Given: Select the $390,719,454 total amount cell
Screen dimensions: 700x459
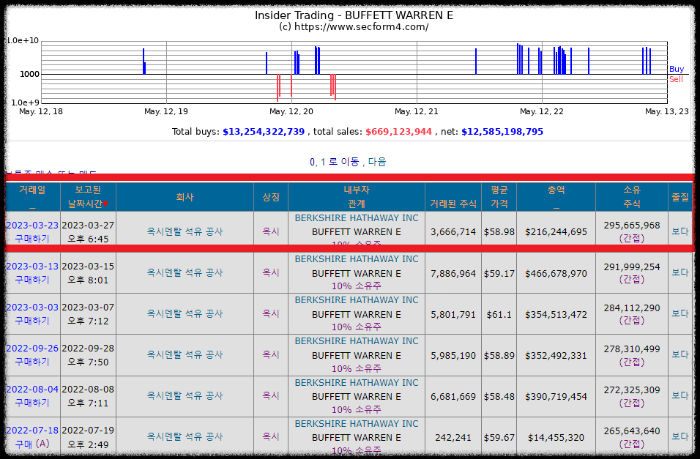Looking at the screenshot, I should (x=556, y=396).
